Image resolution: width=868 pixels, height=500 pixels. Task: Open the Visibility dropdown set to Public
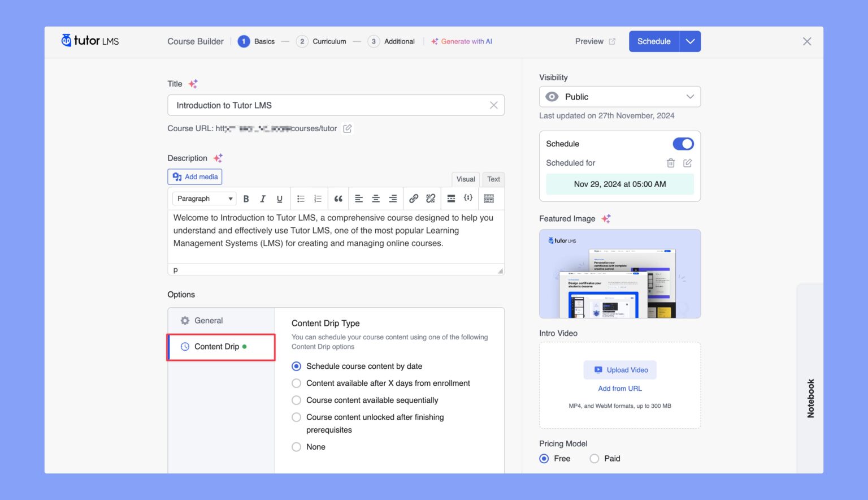click(x=619, y=97)
